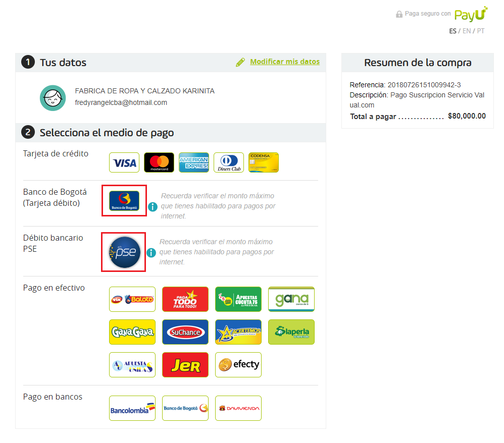Screen dimensions: 504x443
Task: Click the JER cash payment logo
Action: (x=185, y=365)
